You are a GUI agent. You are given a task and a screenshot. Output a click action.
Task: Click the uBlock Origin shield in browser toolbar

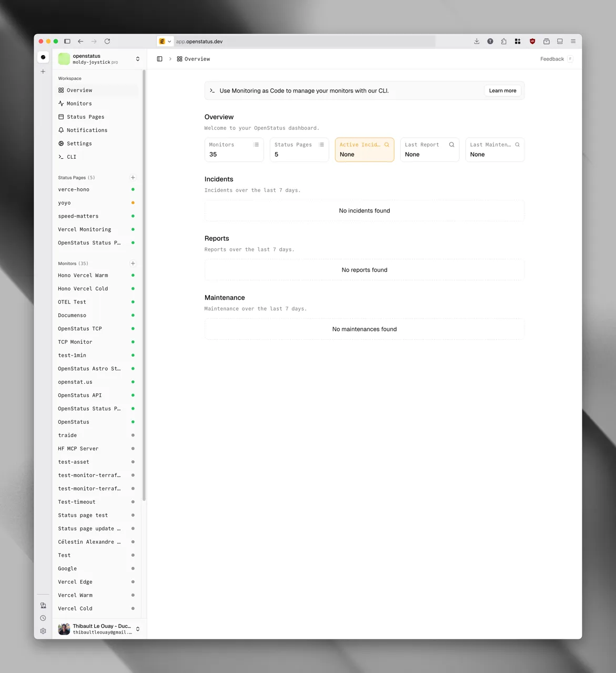pos(532,41)
